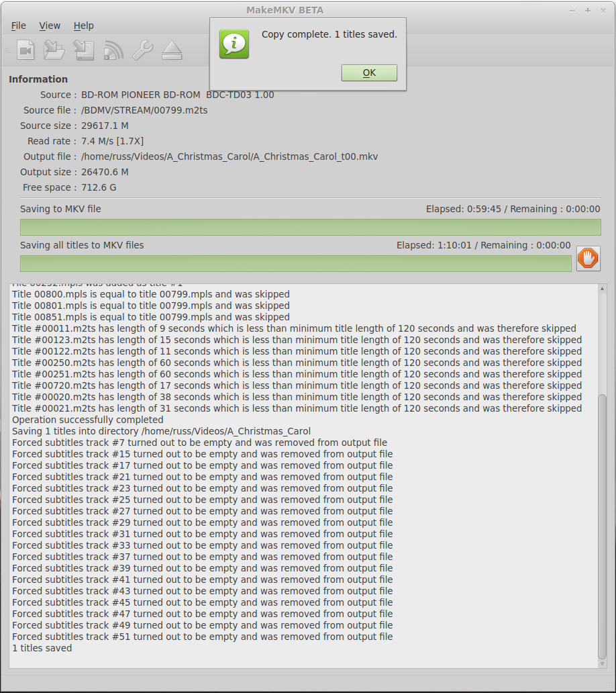This screenshot has height=693, width=616.
Task: Click the Information section heading
Action: coord(38,79)
